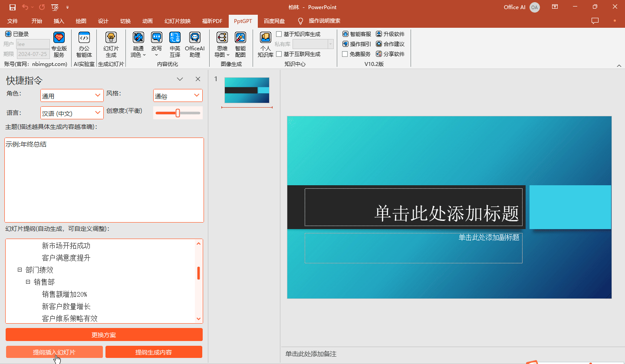Click the OA account avatar
The width and height of the screenshot is (625, 364).
[535, 7]
